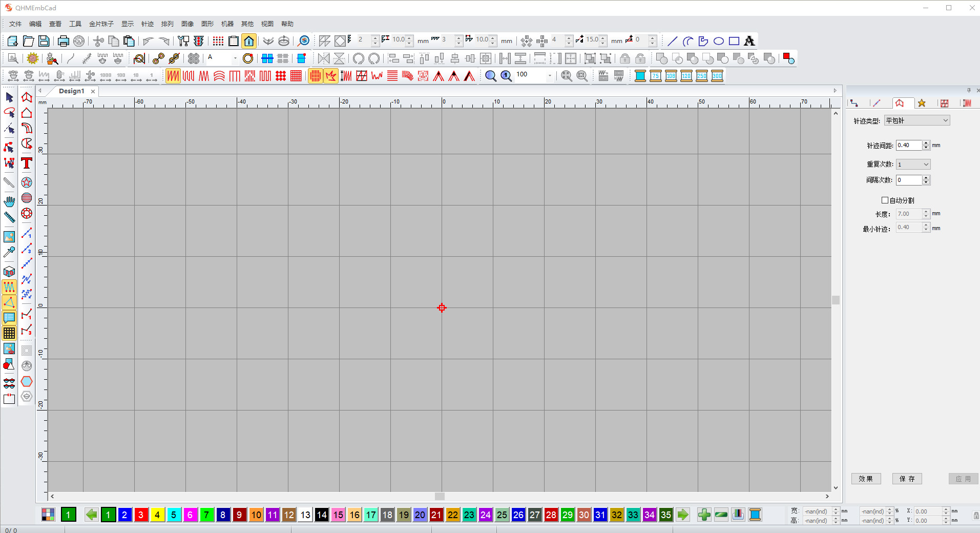Click the blue hexagon shape tool
Image resolution: width=980 pixels, height=533 pixels.
coord(27,381)
